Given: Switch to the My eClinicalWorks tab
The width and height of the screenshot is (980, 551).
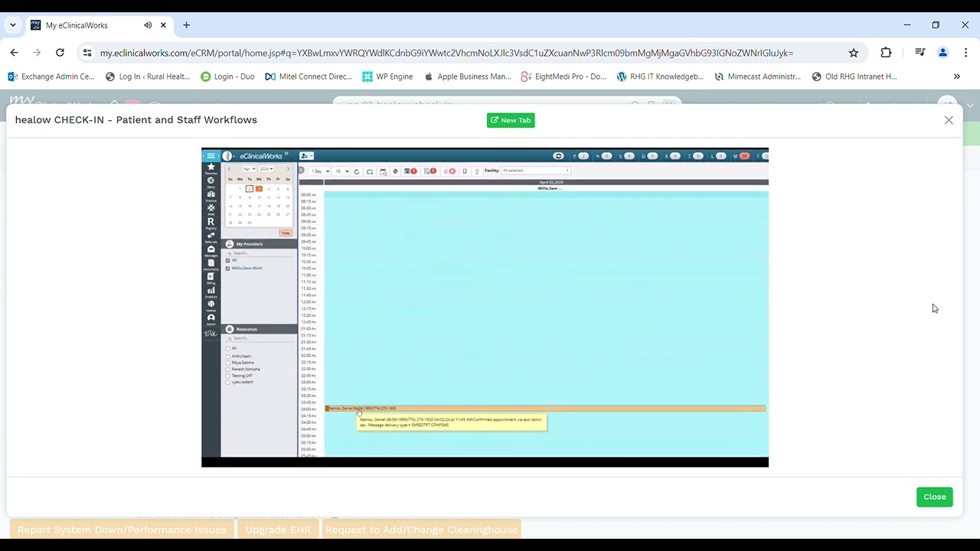Looking at the screenshot, I should [x=98, y=25].
